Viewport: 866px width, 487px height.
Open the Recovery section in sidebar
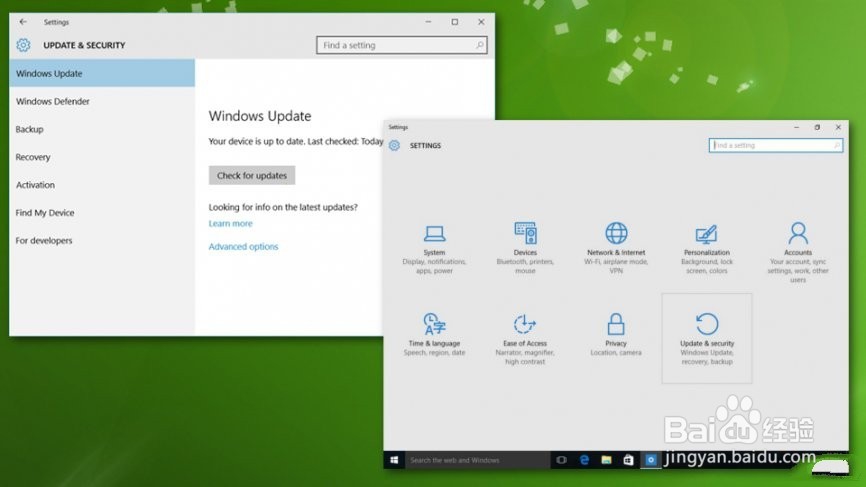pyautogui.click(x=102, y=157)
